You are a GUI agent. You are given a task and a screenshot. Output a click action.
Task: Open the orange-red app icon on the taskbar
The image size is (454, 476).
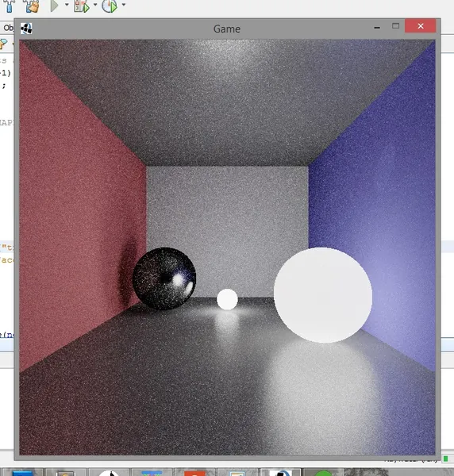(194, 473)
